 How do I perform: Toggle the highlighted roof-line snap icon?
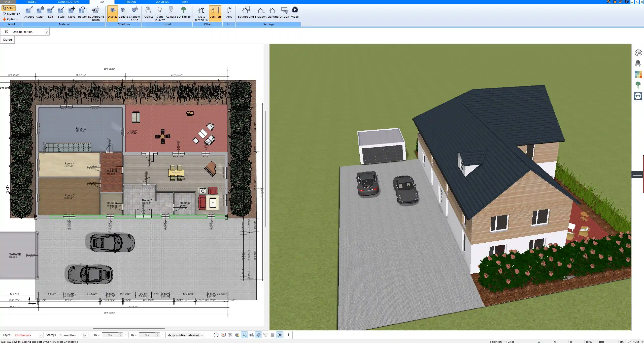[x=244, y=335]
